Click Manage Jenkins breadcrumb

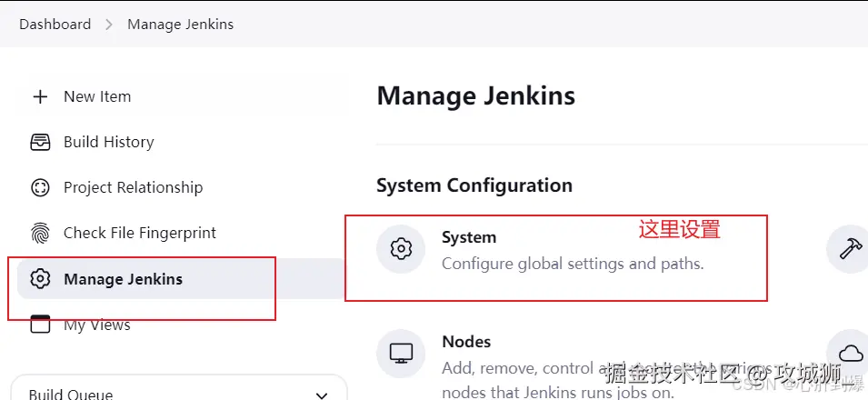tap(181, 25)
